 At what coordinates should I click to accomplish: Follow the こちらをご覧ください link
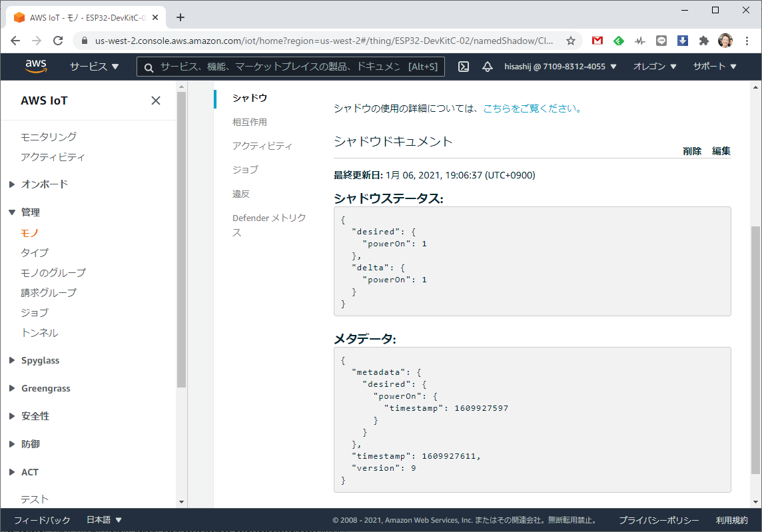point(532,109)
